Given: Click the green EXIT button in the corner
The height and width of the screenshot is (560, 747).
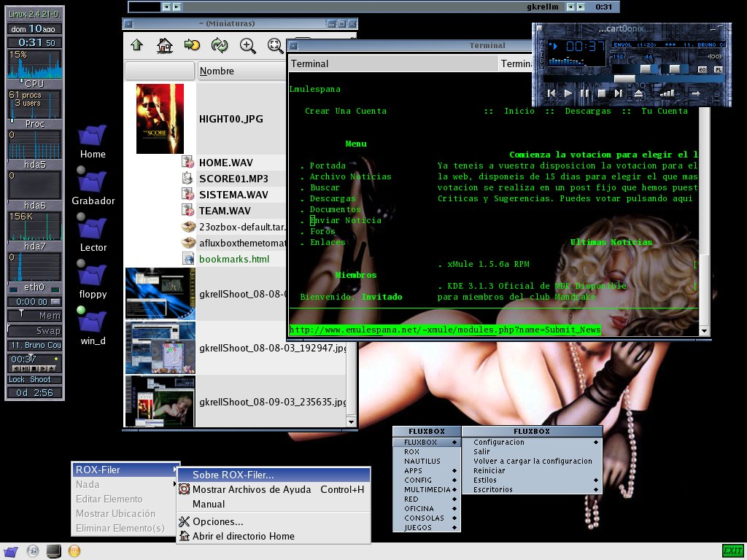Looking at the screenshot, I should [x=732, y=551].
